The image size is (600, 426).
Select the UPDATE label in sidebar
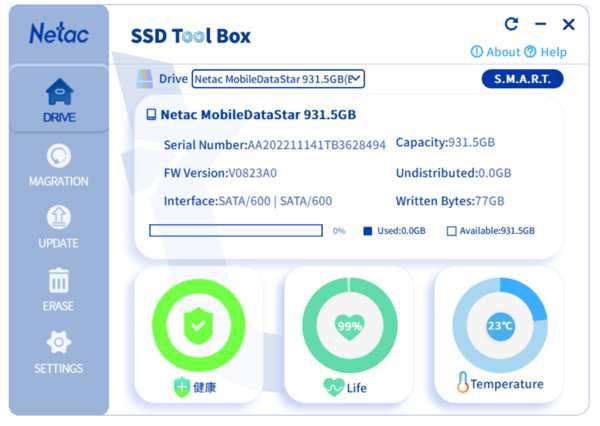(x=59, y=243)
